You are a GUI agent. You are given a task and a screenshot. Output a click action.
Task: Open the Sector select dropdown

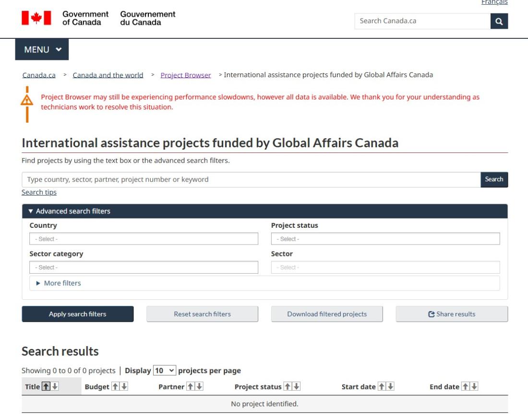pos(385,268)
